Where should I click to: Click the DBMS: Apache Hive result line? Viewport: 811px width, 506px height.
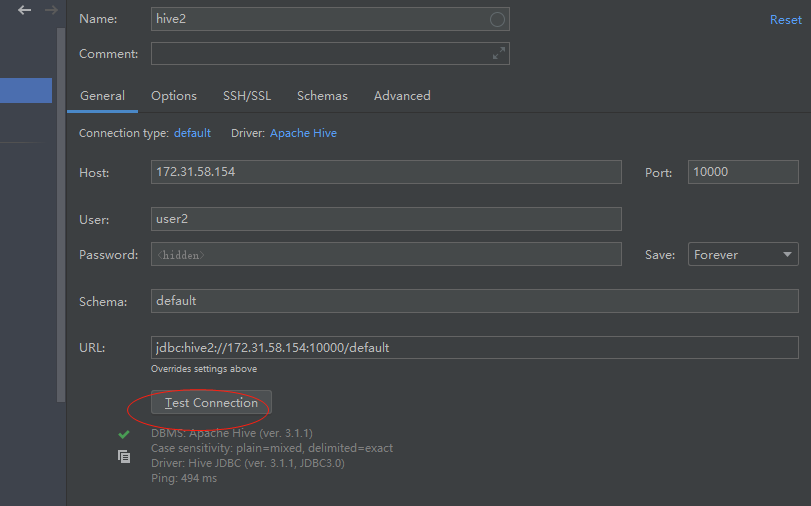pyautogui.click(x=232, y=433)
